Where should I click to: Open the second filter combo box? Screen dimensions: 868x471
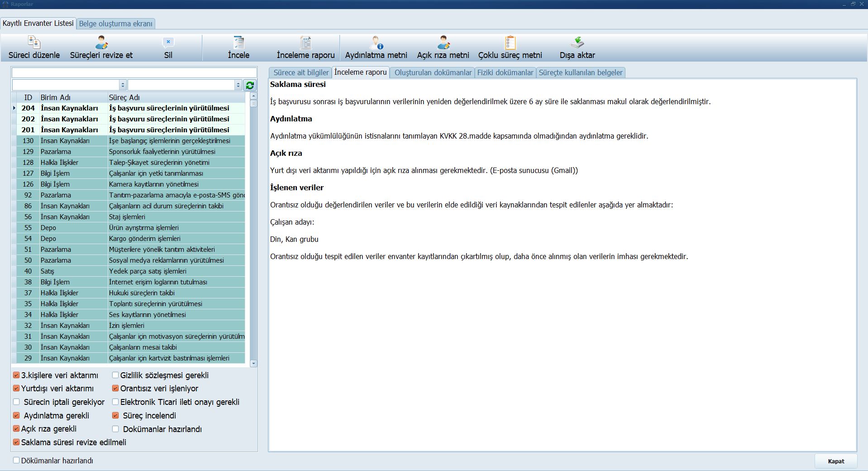pyautogui.click(x=185, y=85)
